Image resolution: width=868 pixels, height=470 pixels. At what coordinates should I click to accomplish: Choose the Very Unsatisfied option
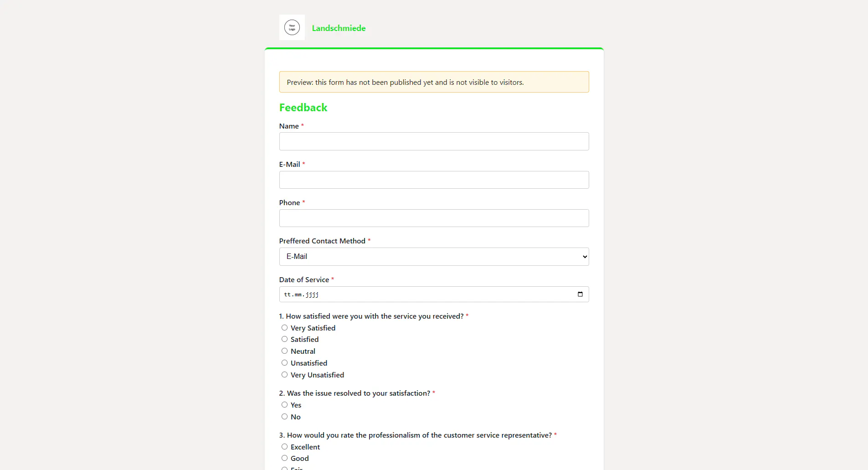pos(284,375)
